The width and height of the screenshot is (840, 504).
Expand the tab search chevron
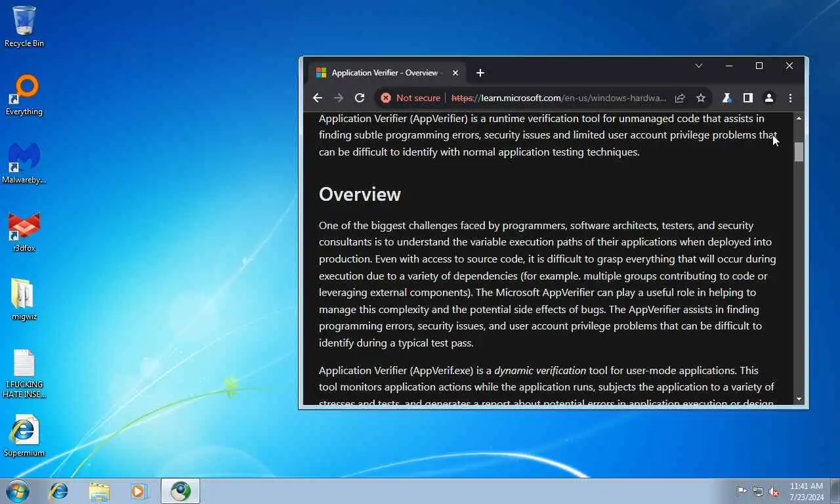pos(699,66)
